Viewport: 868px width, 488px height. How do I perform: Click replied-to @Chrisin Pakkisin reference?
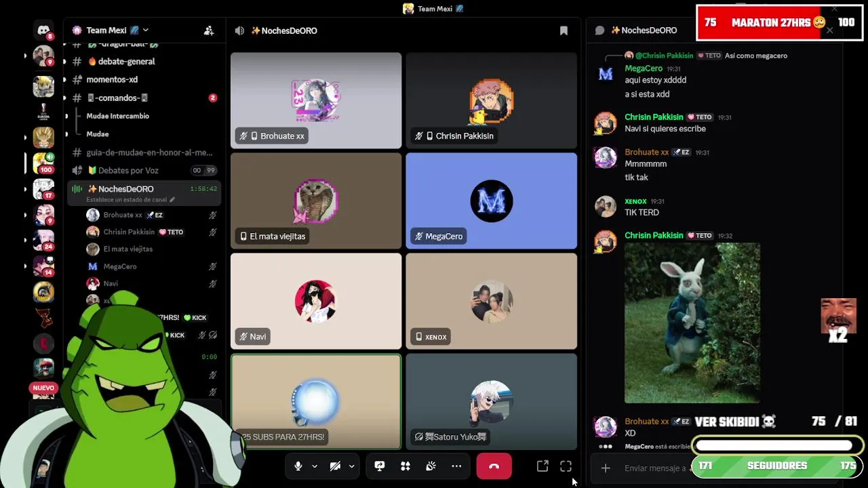pyautogui.click(x=664, y=56)
